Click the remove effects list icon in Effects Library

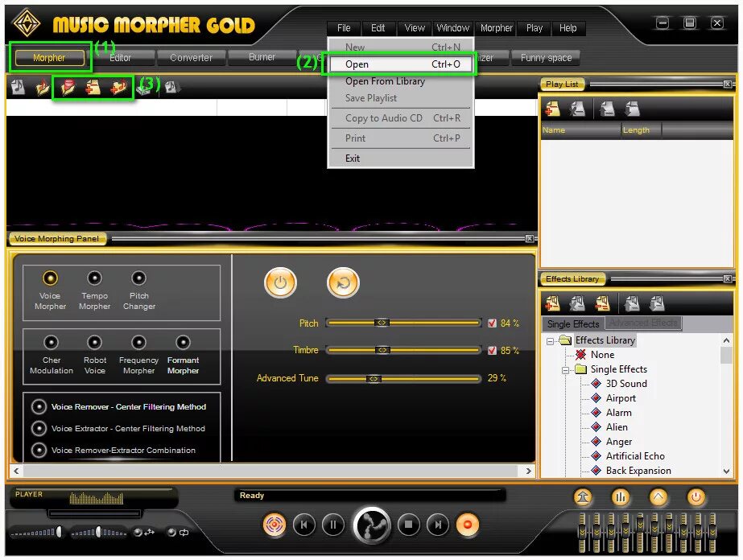[x=602, y=303]
